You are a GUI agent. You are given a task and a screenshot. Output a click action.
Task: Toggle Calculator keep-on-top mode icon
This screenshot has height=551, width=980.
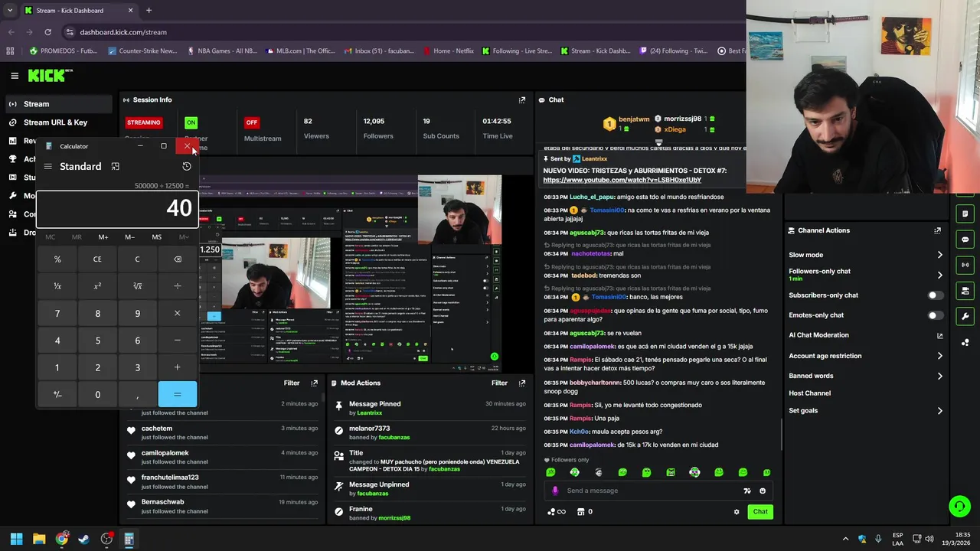pyautogui.click(x=115, y=166)
